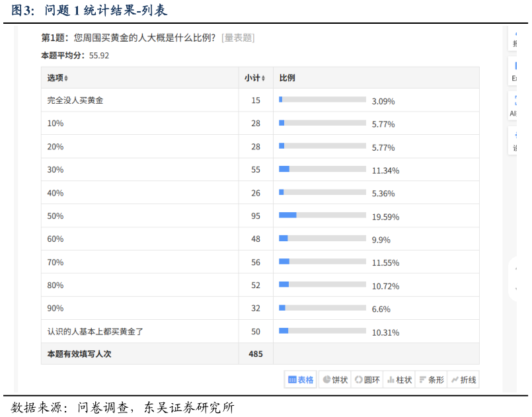This screenshot has height=417, width=532.
Task: Click the 19.59% progress bar
Action: 323,215
